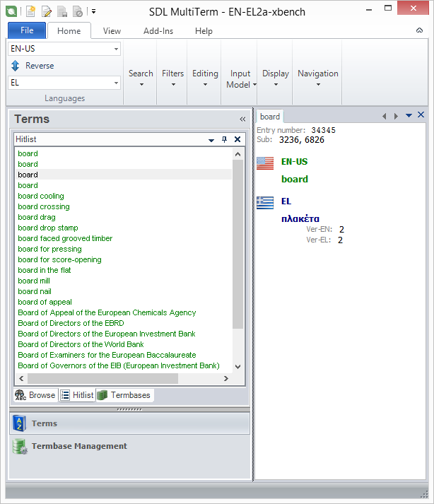Image resolution: width=434 pixels, height=504 pixels.
Task: Select the board entry tab in right pane
Action: [x=270, y=117]
